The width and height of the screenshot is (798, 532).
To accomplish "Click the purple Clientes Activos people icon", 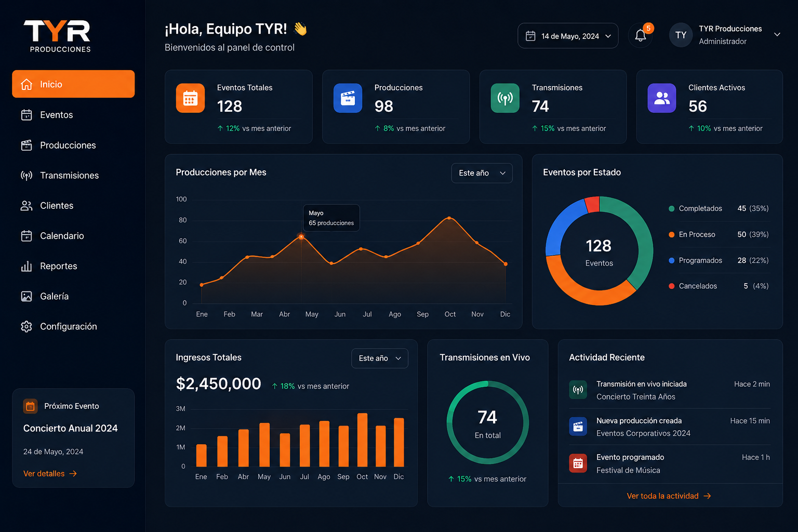I will 662,98.
